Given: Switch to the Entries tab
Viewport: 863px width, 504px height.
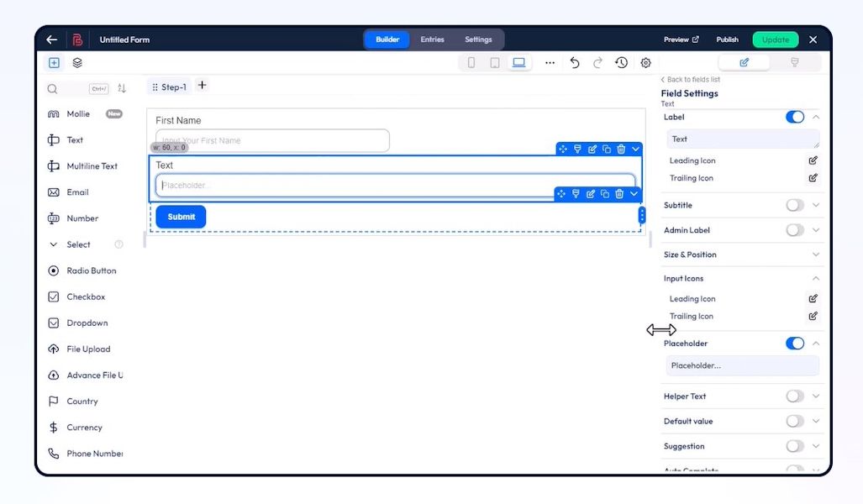Looking at the screenshot, I should pyautogui.click(x=432, y=39).
